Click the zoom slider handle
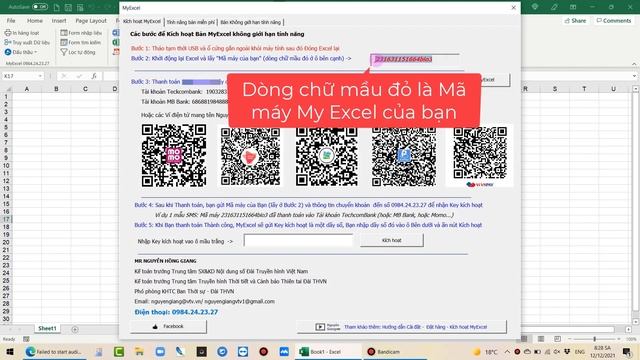The width and height of the screenshot is (640, 360). (x=594, y=339)
